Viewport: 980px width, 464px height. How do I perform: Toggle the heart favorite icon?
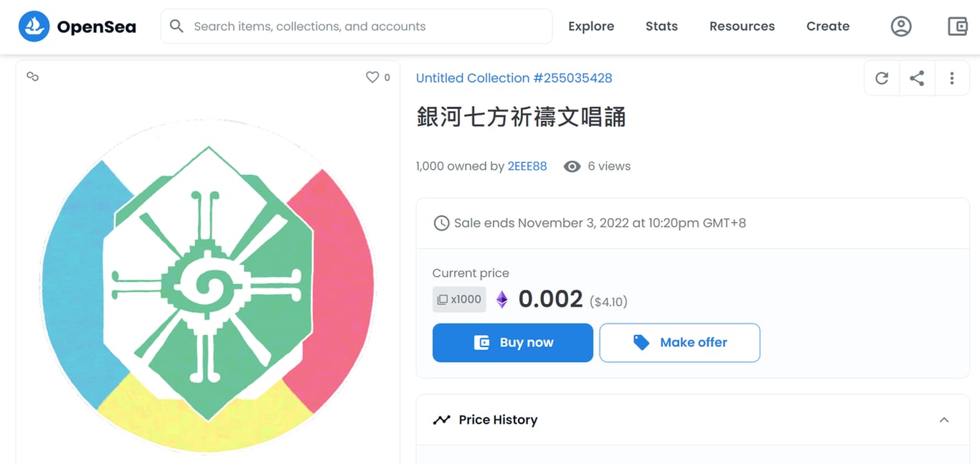(x=372, y=77)
